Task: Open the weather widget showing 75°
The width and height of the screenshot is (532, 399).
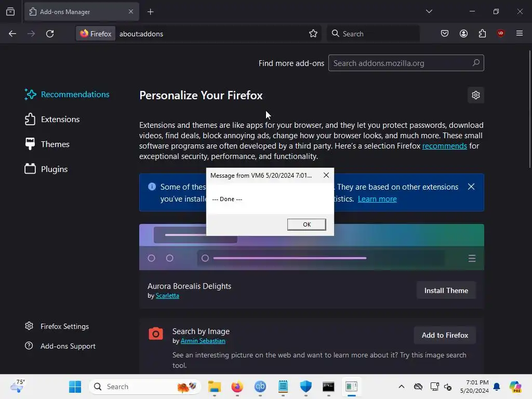Action: pyautogui.click(x=18, y=386)
